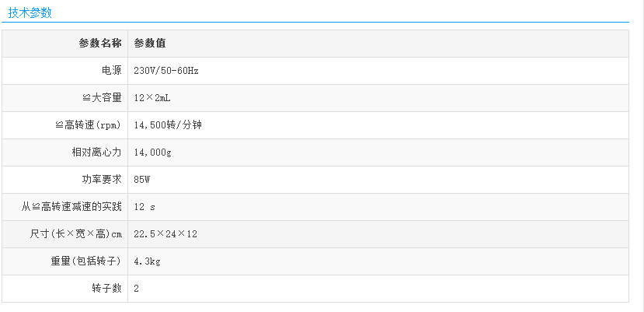Select the 参数值 column header

pos(150,44)
